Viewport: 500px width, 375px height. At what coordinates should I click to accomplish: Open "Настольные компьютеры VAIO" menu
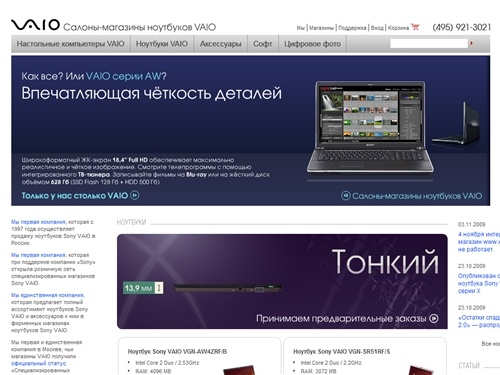[70, 44]
